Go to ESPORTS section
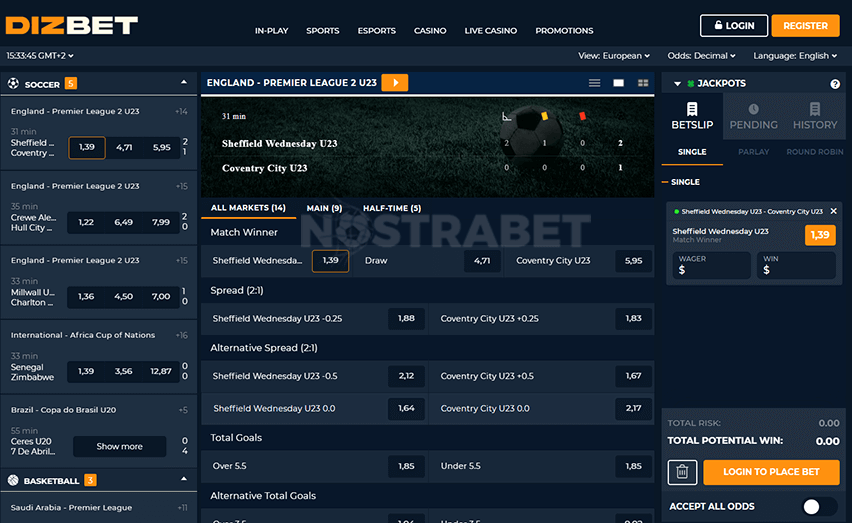The image size is (852, 523). point(377,30)
